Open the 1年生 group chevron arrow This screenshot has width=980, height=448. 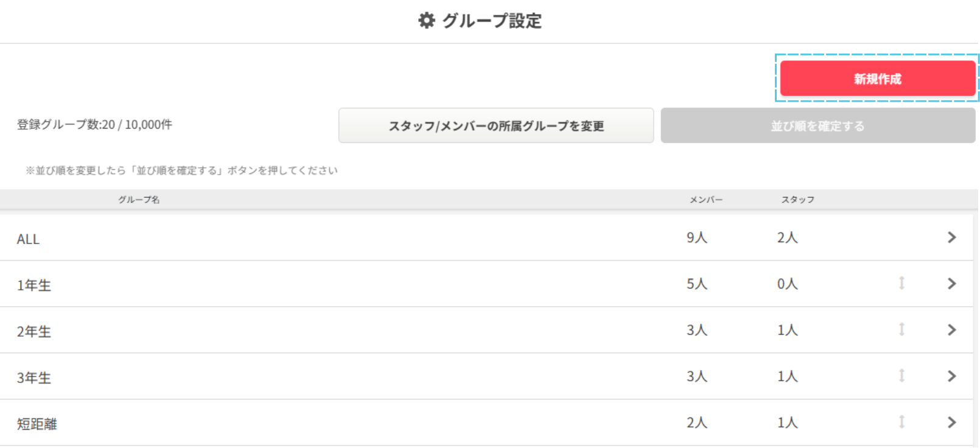click(x=952, y=284)
